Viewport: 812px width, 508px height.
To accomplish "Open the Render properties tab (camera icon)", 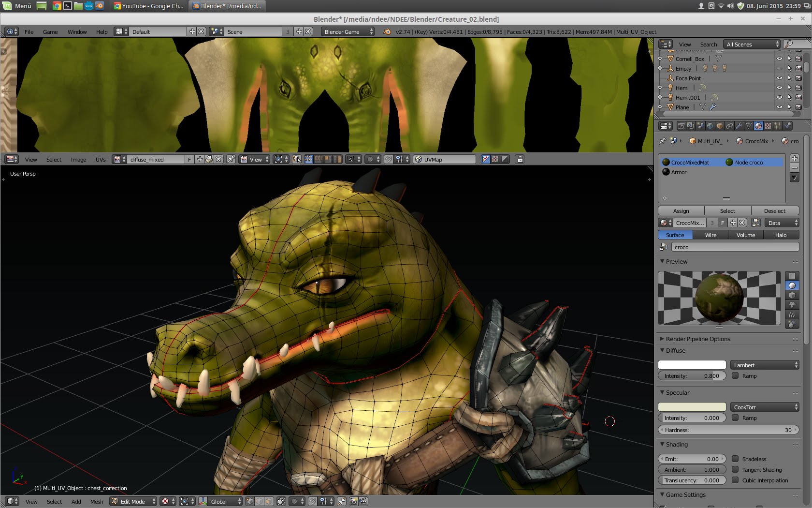I will click(x=681, y=125).
